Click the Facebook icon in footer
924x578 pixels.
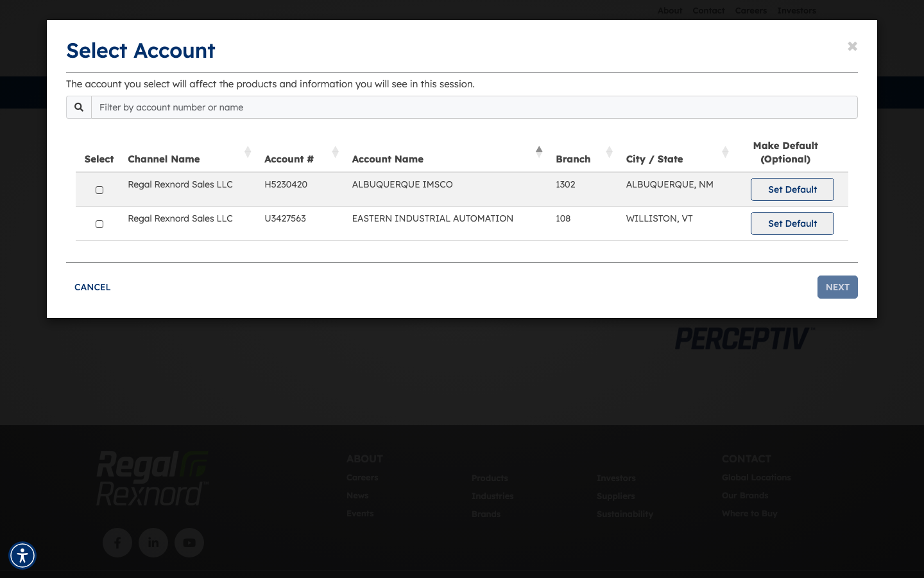click(x=117, y=543)
